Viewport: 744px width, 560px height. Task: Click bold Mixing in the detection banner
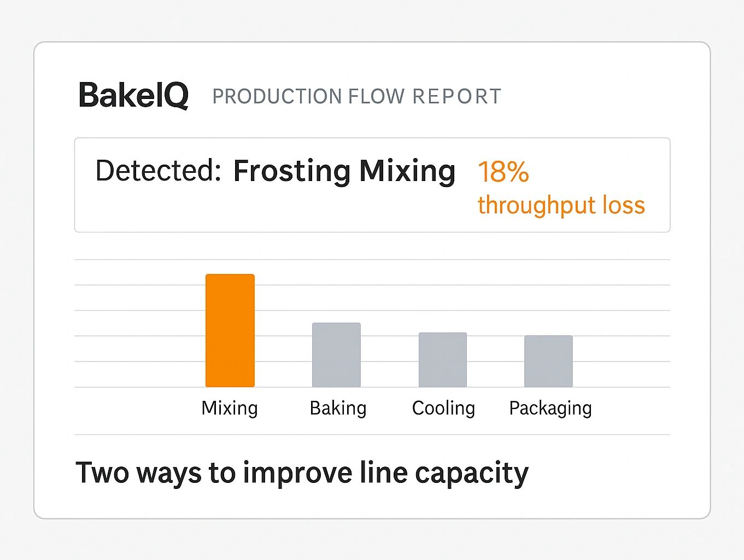[407, 171]
